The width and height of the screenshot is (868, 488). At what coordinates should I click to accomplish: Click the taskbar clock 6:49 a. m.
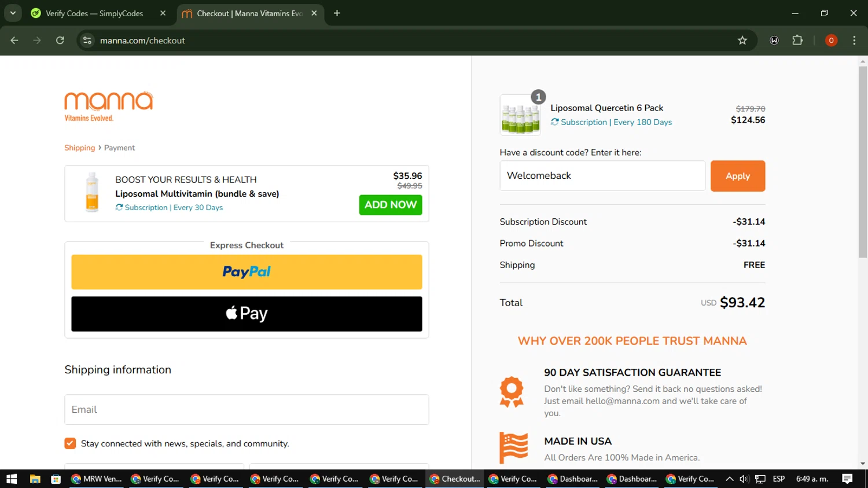[812, 479]
